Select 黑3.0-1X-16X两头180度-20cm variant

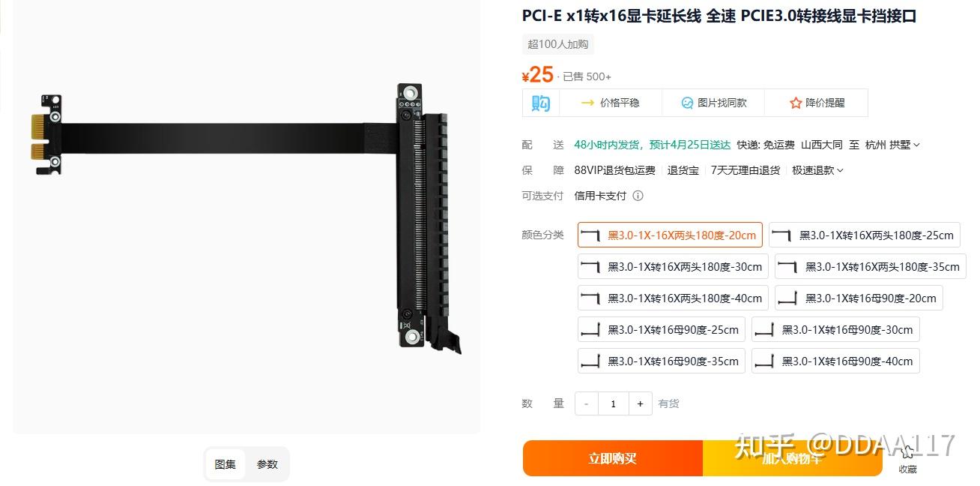pyautogui.click(x=670, y=235)
